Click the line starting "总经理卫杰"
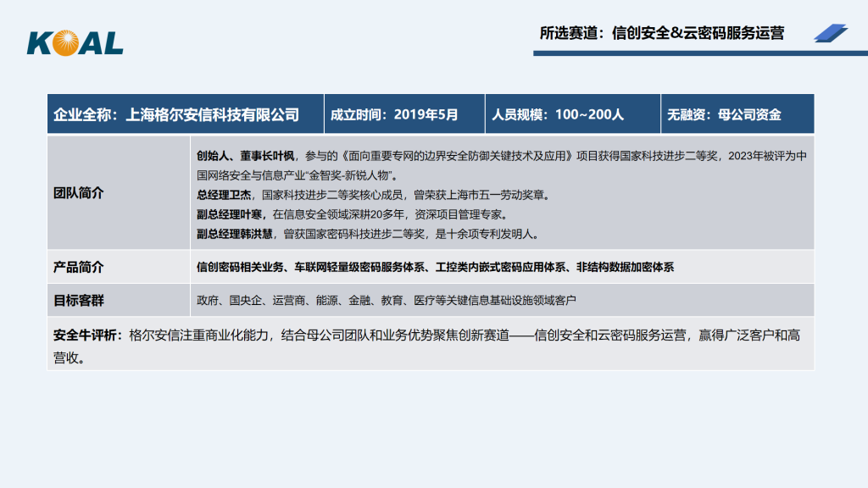The width and height of the screenshot is (868, 488). pos(373,196)
